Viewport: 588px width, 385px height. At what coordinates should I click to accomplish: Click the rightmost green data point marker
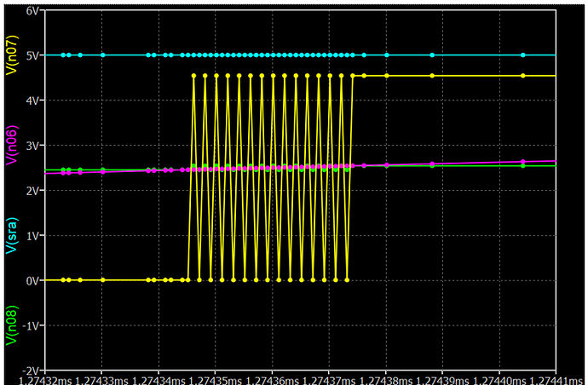click(523, 165)
